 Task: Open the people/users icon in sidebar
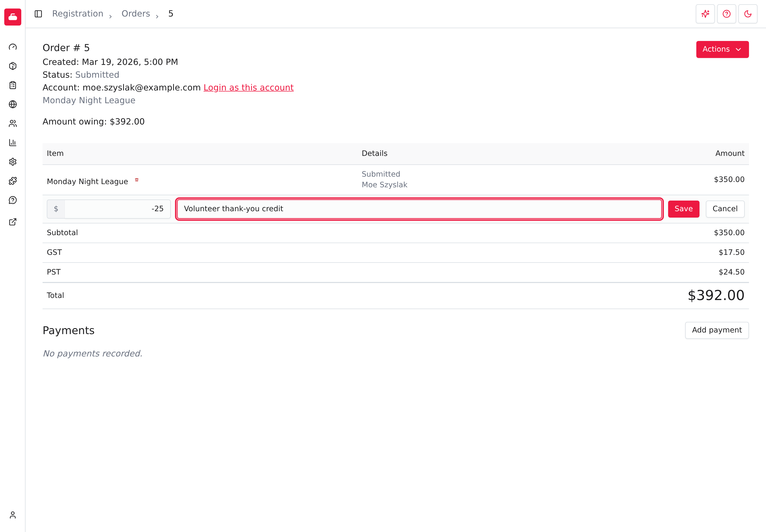point(13,124)
